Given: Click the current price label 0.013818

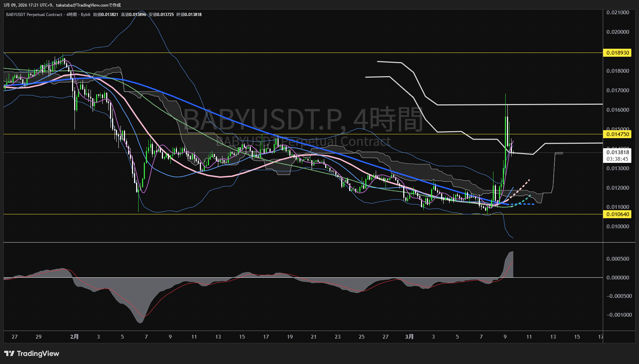Looking at the screenshot, I should [x=617, y=152].
